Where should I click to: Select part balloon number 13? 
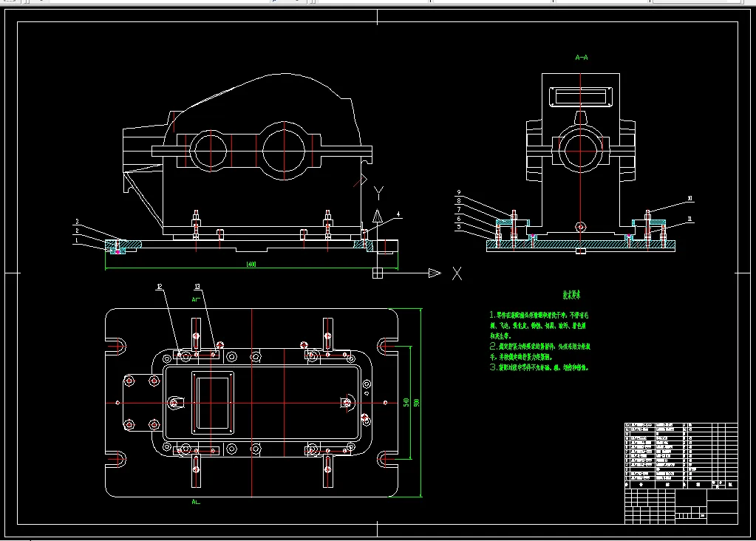click(197, 287)
